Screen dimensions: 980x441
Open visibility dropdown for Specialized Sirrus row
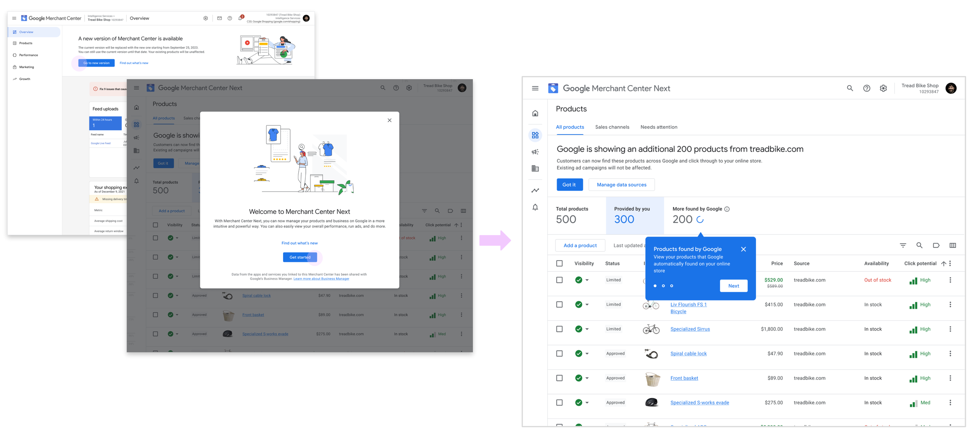pos(587,329)
